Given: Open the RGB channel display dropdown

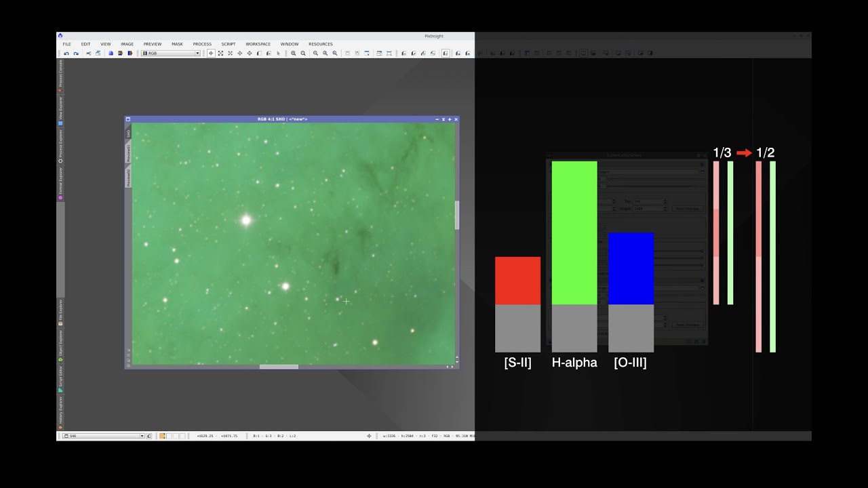Looking at the screenshot, I should tap(171, 53).
